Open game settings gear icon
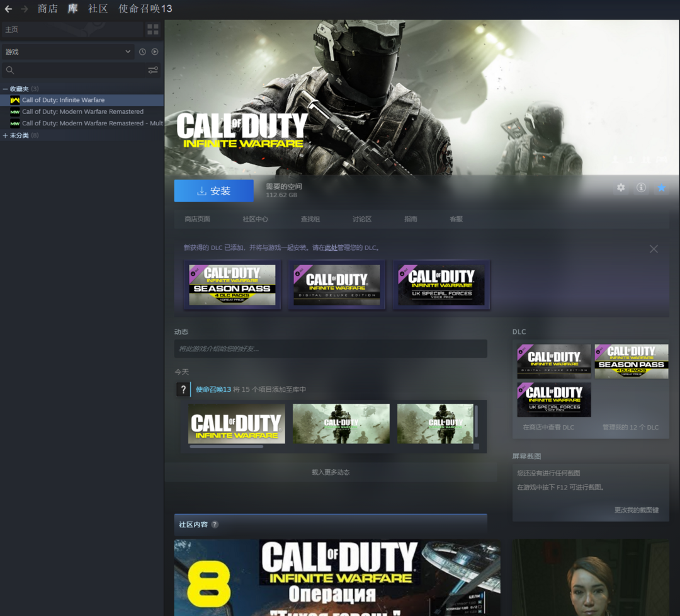 coord(621,188)
